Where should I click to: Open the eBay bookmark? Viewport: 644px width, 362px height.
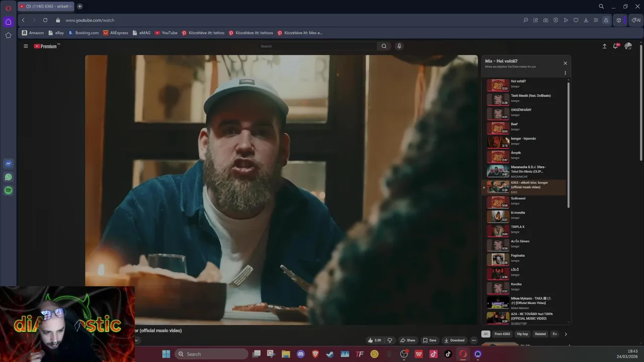pos(56,33)
